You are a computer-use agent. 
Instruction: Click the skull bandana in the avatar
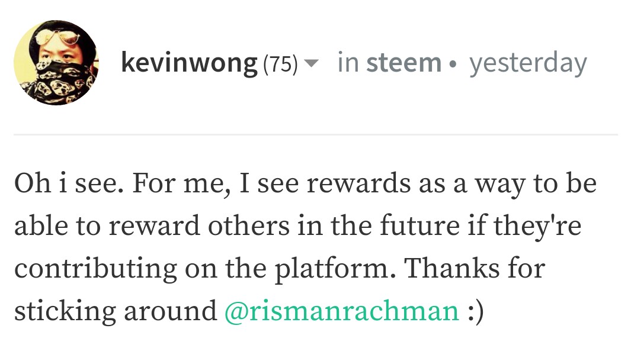click(60, 82)
